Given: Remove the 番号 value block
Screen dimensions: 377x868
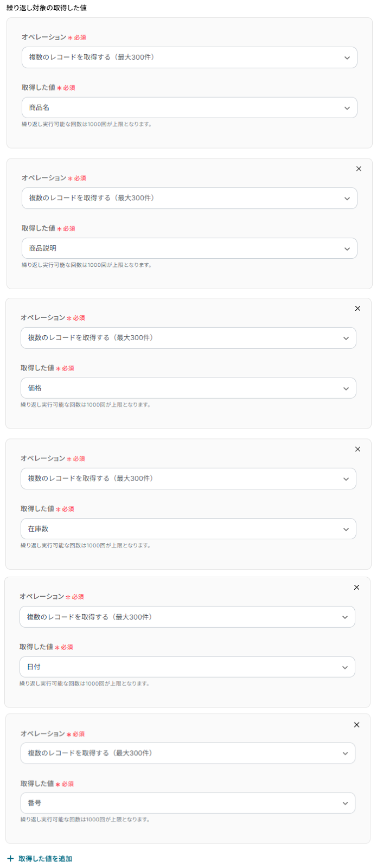Looking at the screenshot, I should pos(356,725).
